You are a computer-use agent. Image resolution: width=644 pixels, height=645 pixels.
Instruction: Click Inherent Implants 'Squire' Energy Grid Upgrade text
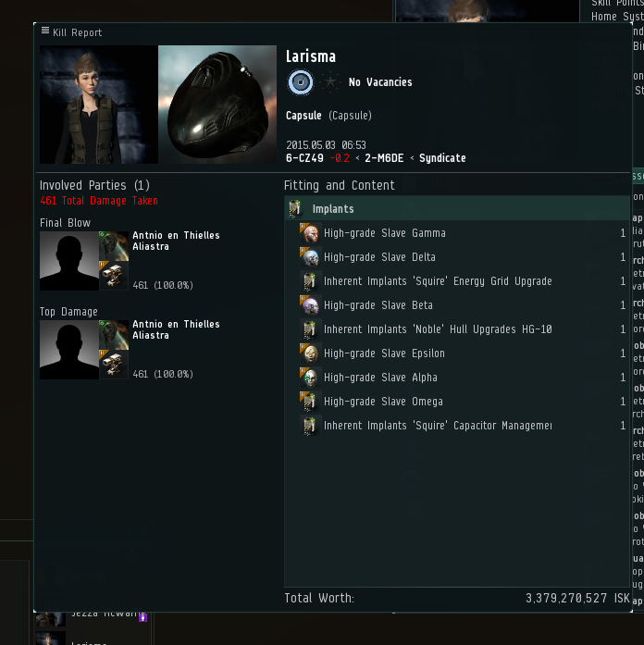point(438,281)
